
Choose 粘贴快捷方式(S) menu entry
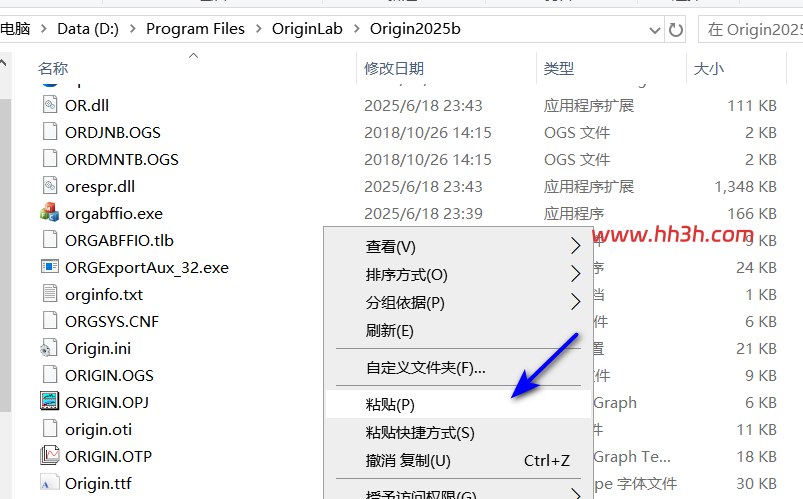pyautogui.click(x=458, y=432)
